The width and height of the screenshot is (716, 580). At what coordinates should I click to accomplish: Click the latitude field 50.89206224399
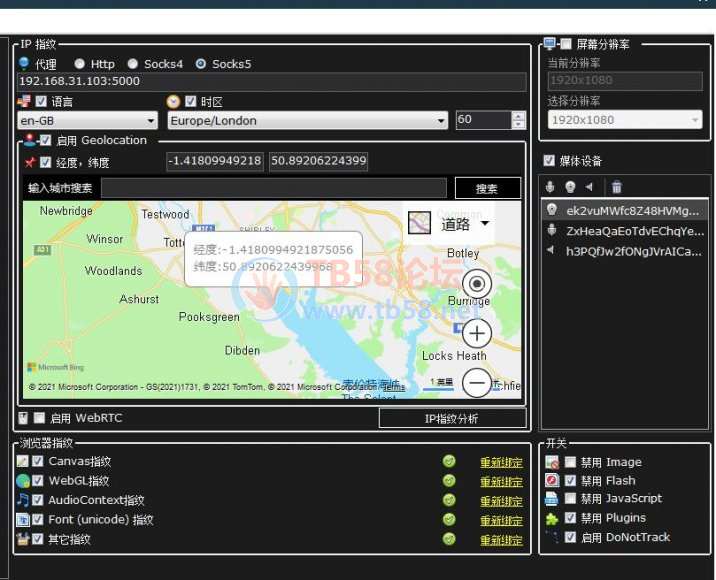point(319,161)
